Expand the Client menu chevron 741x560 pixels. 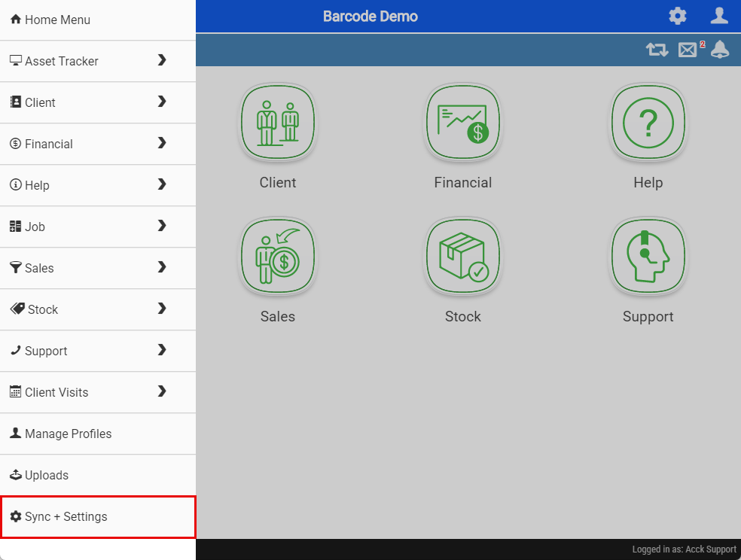[162, 102]
